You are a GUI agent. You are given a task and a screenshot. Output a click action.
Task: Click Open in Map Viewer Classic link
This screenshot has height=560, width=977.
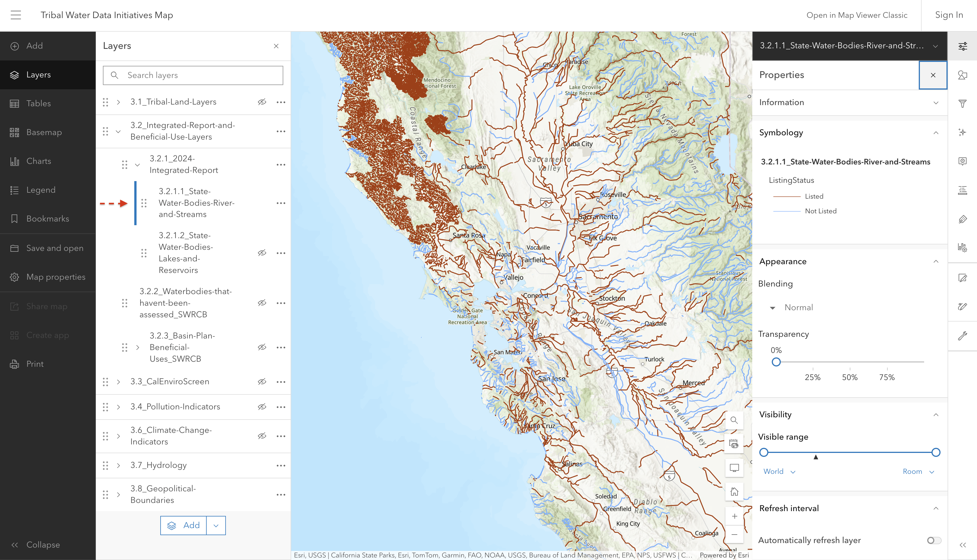tap(857, 15)
